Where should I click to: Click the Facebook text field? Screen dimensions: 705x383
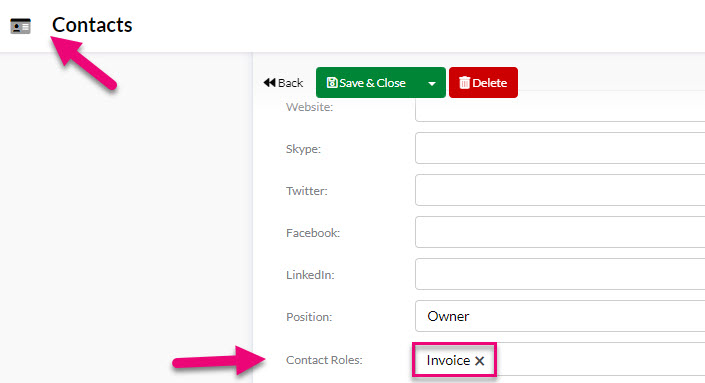[560, 232]
